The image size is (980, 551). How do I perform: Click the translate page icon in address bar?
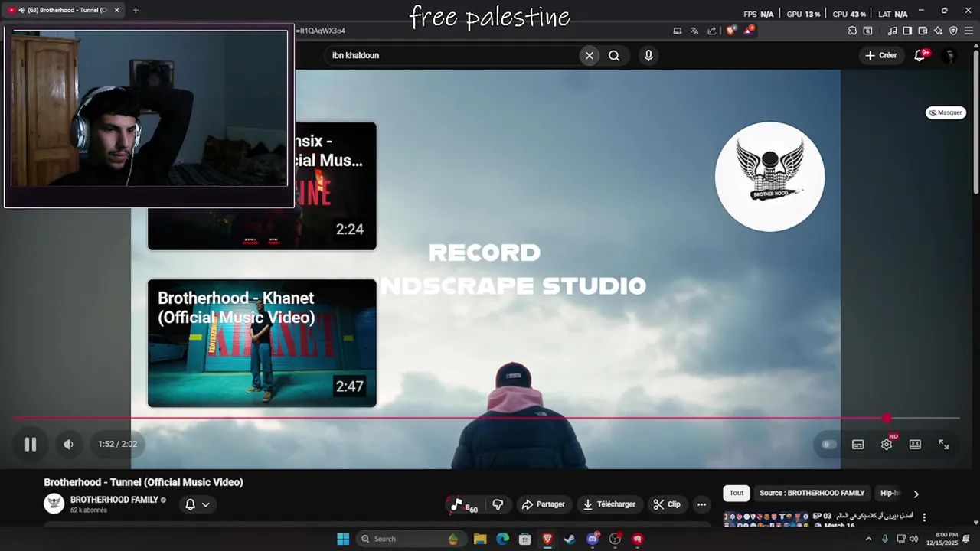point(694,31)
